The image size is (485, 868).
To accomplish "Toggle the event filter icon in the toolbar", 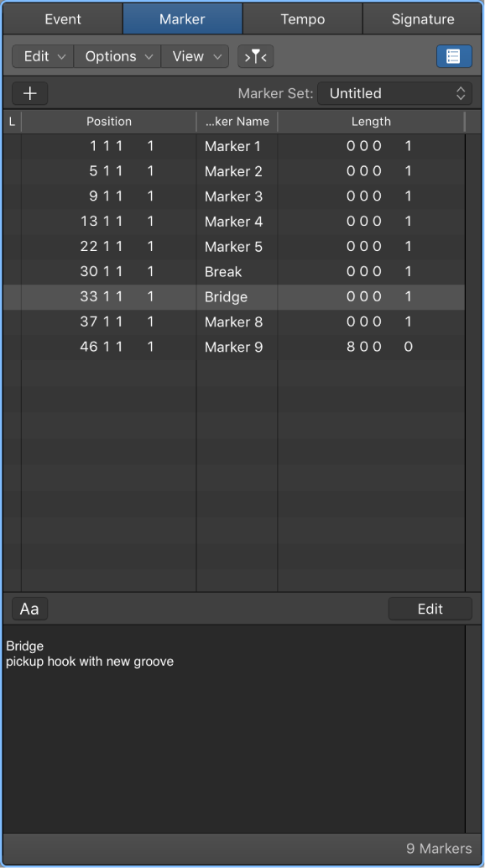I will pos(256,56).
